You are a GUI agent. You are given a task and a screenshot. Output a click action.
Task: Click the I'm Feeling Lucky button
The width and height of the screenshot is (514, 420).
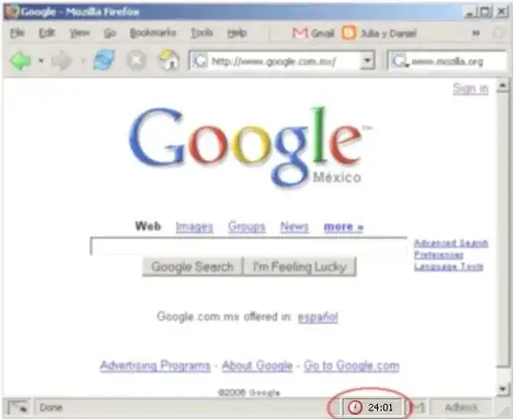[x=300, y=267]
